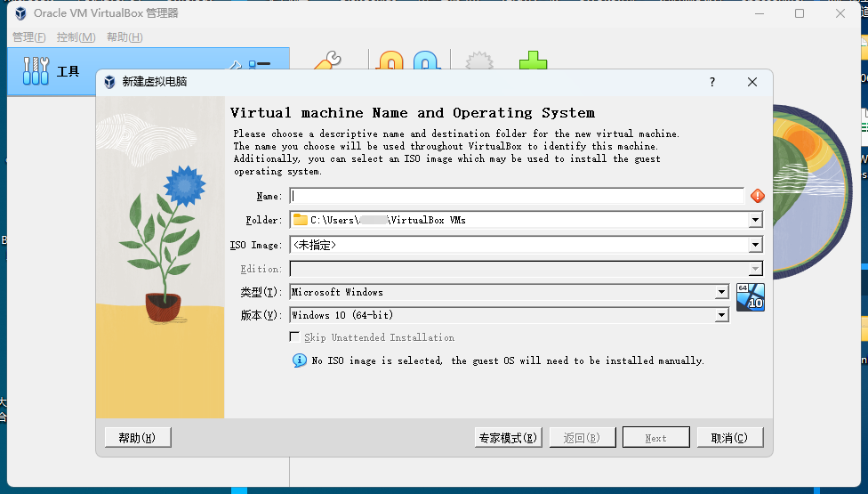Expand the ISO Image dropdown
The image size is (868, 494).
(x=755, y=245)
